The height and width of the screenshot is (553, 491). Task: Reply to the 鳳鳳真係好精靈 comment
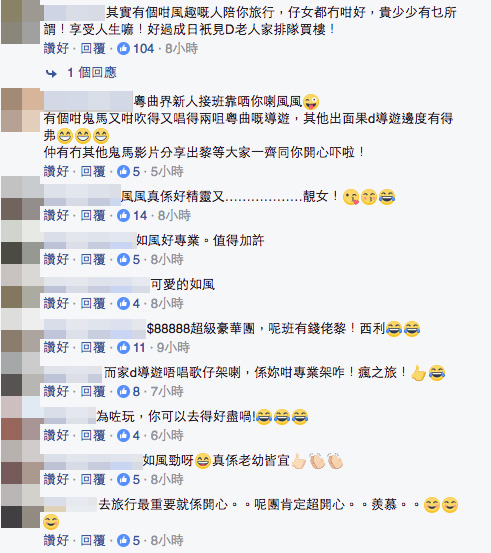pyautogui.click(x=93, y=215)
